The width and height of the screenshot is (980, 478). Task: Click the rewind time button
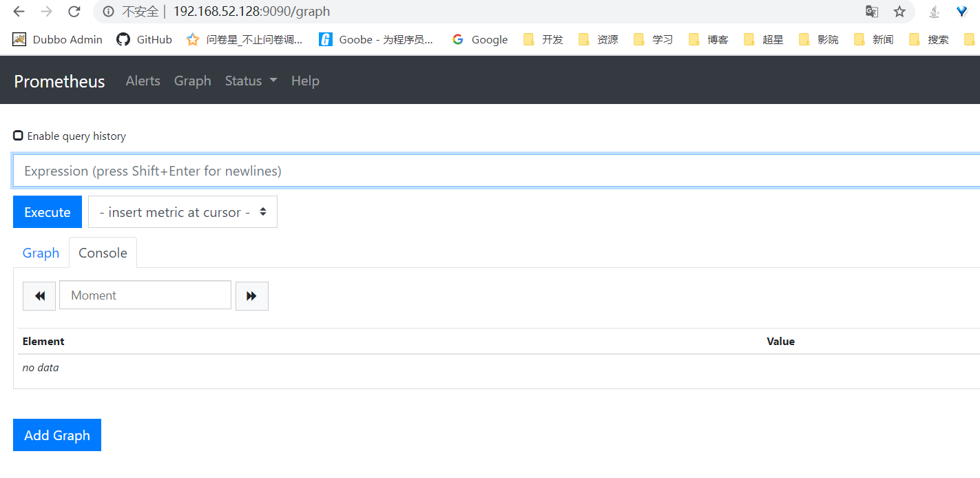[x=39, y=295]
